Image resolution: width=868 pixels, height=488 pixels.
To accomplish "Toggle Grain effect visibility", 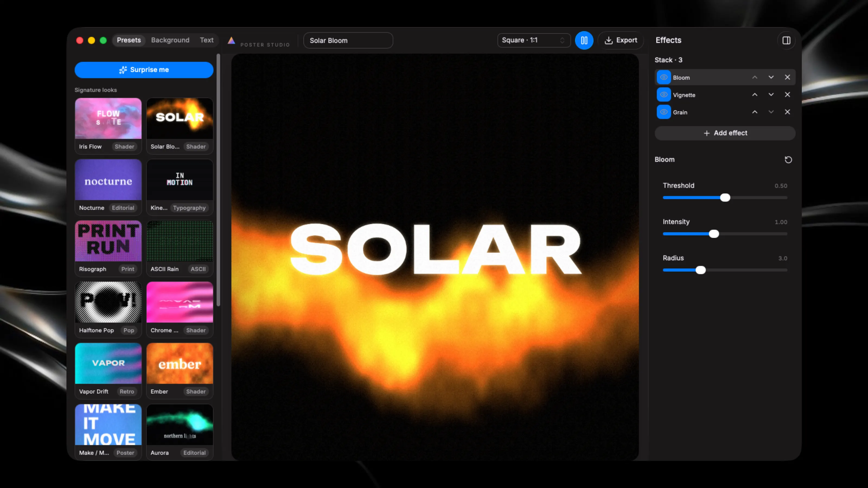I will tap(663, 112).
